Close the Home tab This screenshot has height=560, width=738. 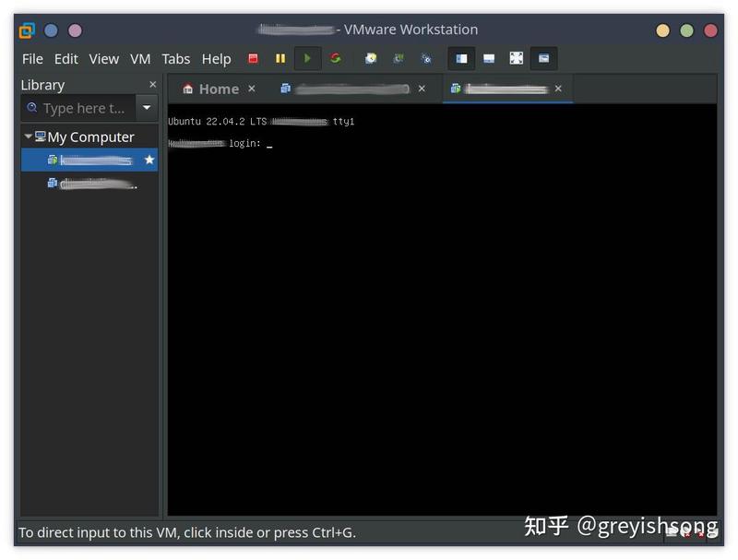[x=252, y=89]
